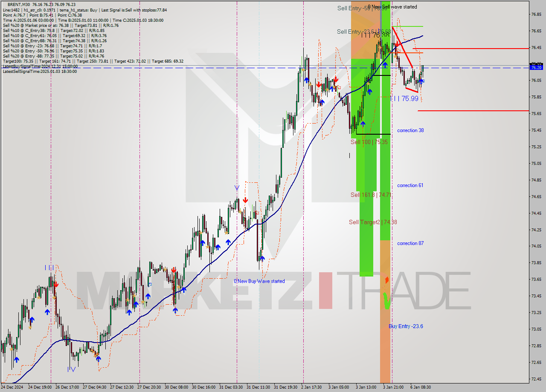Click the '30 Dec 16:00' time label
This screenshot has height=392, width=546.
pos(203,387)
